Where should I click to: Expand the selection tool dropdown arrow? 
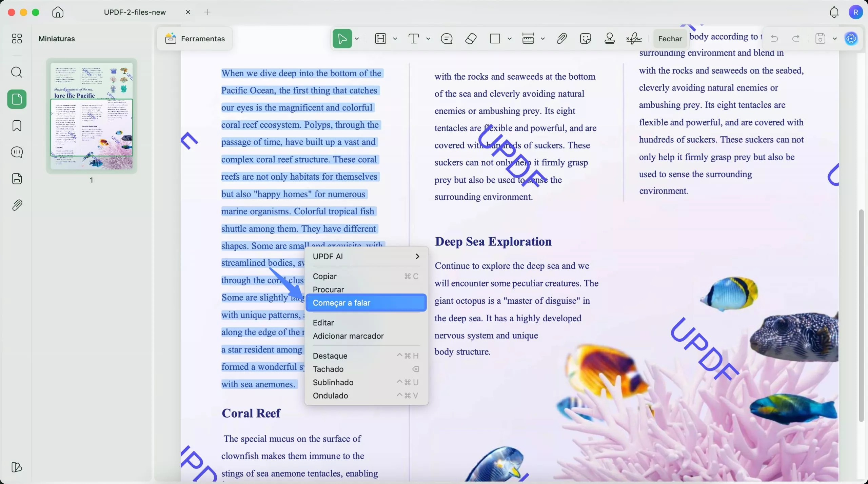coord(357,38)
